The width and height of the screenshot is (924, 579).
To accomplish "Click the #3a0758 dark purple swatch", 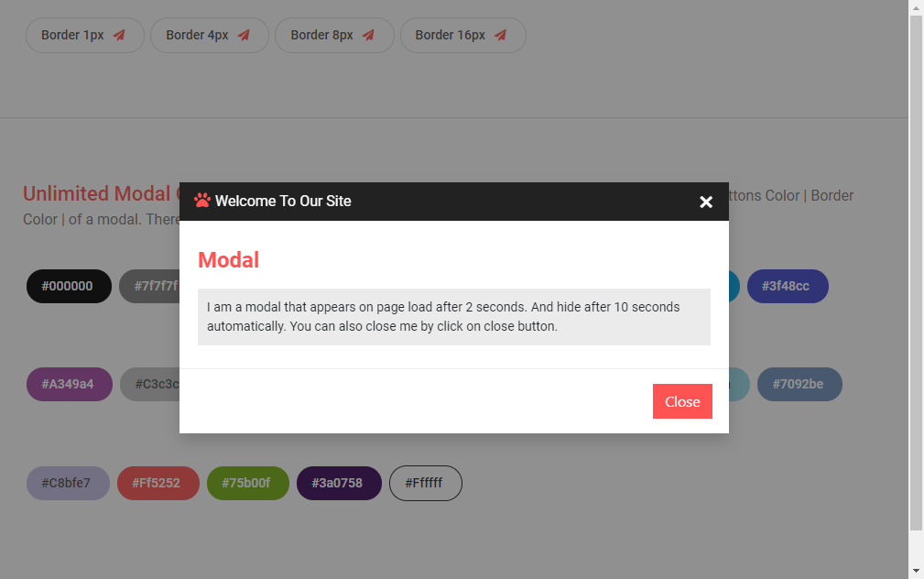I will point(339,483).
